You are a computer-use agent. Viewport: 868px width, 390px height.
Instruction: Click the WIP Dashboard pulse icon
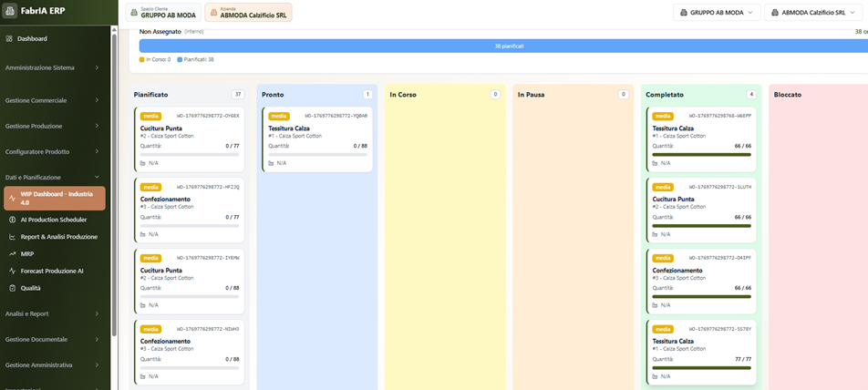(12, 198)
